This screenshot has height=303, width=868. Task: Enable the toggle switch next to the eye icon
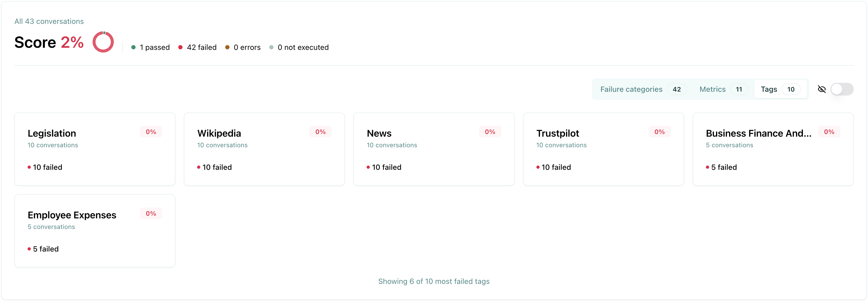point(842,89)
